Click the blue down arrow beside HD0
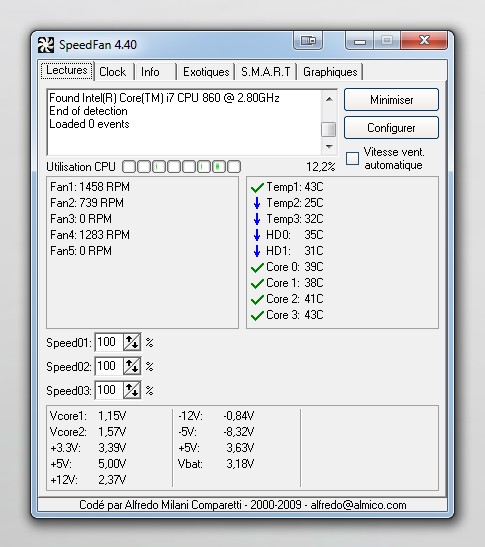This screenshot has width=485, height=547. click(257, 235)
